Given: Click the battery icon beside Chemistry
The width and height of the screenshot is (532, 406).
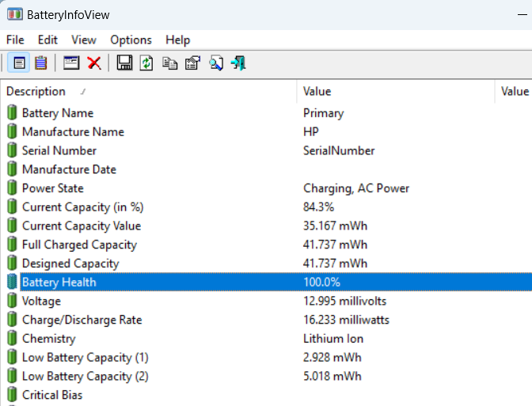Looking at the screenshot, I should click(12, 338).
